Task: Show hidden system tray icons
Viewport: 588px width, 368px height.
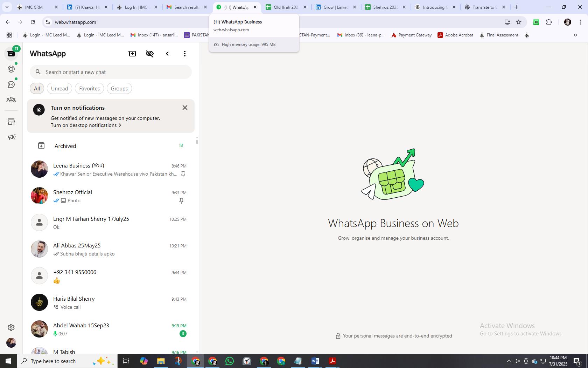Action: (x=509, y=361)
